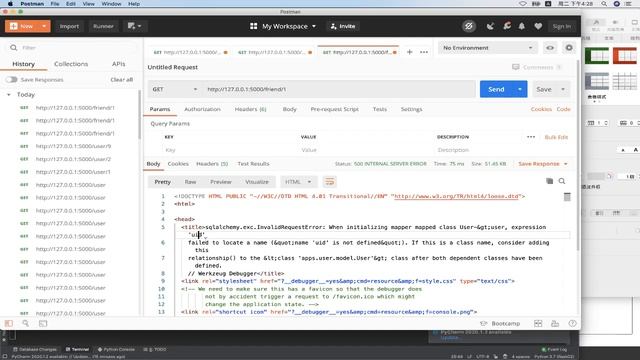Toggle the Save Responses switch
Screen dimensions: 640x360
pyautogui.click(x=11, y=80)
